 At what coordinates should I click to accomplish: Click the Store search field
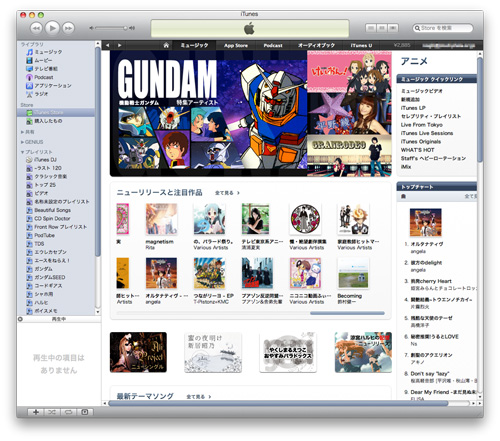pos(443,28)
